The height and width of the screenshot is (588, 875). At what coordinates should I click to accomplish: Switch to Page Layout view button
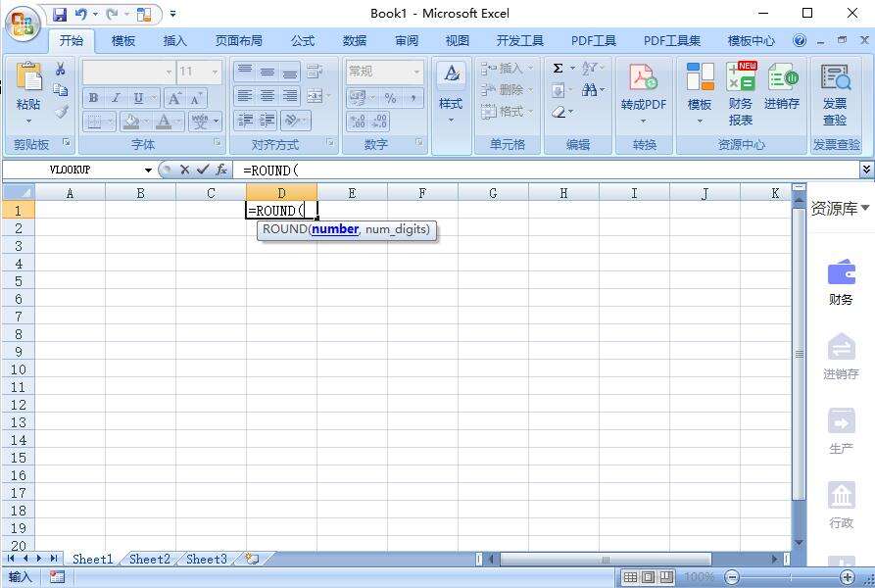[648, 577]
